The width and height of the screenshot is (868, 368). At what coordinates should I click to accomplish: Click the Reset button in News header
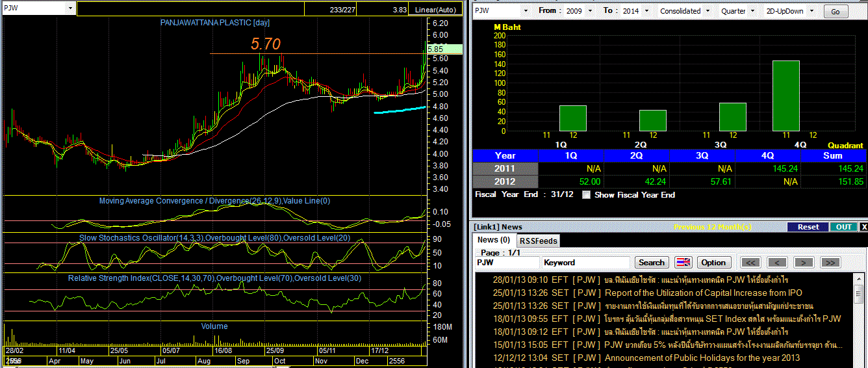coord(808,227)
